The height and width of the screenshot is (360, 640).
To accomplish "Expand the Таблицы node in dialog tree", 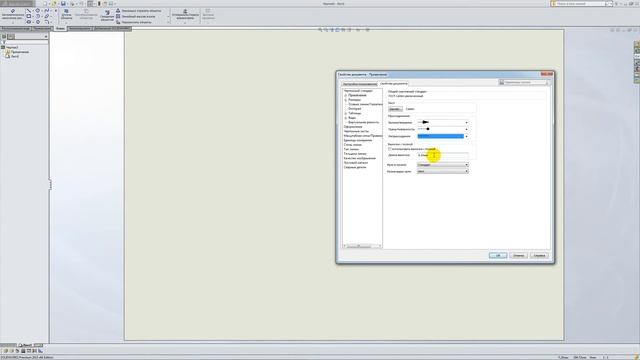I will pyautogui.click(x=346, y=113).
